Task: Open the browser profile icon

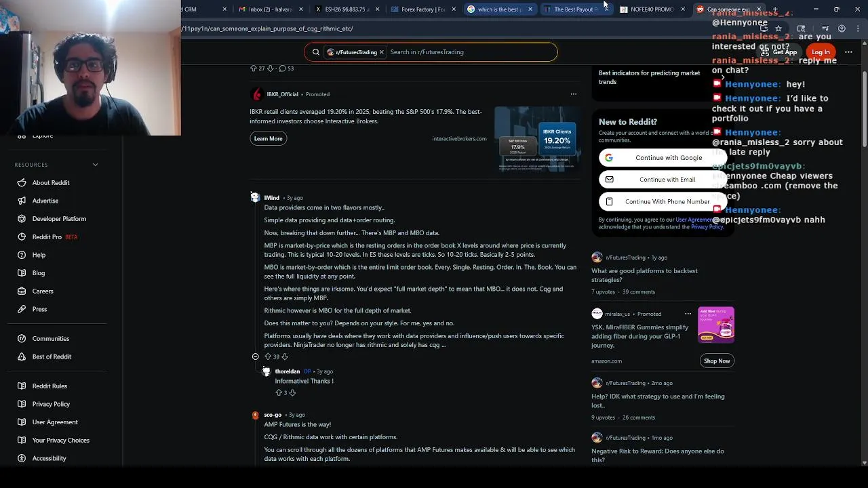Action: (x=842, y=28)
